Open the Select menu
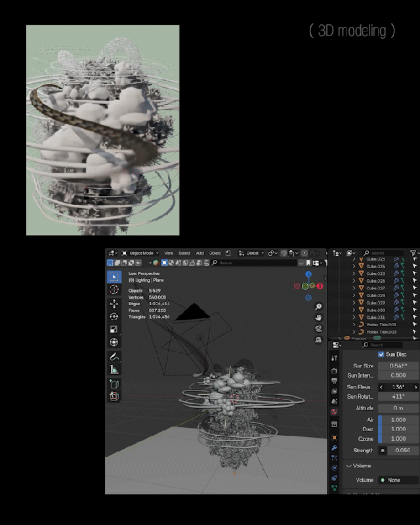 [184, 253]
